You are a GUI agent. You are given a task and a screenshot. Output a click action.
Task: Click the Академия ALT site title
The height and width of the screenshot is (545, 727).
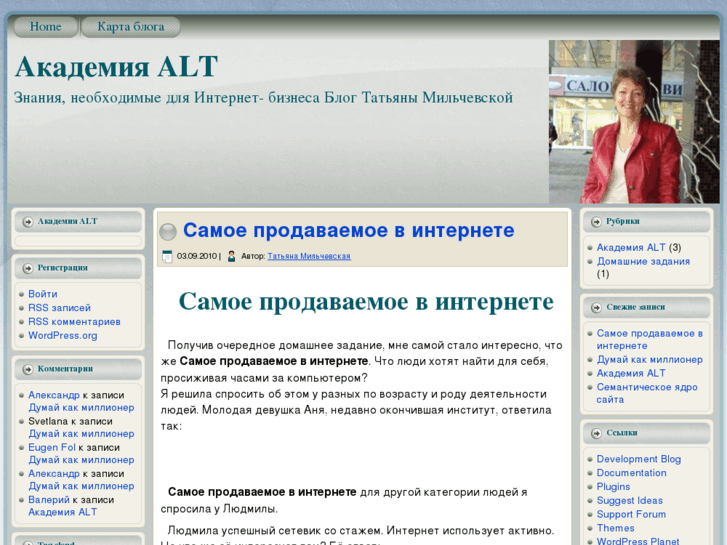click(x=116, y=66)
